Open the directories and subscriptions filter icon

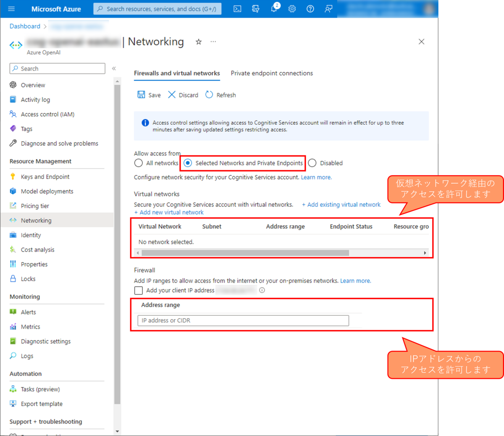255,9
